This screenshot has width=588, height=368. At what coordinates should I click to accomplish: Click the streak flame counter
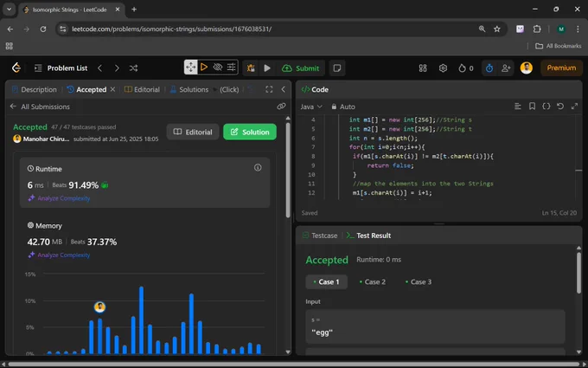(x=466, y=68)
